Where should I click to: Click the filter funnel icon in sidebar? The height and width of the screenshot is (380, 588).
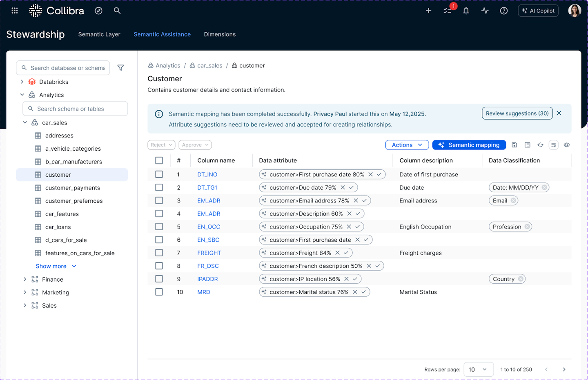[x=120, y=68]
